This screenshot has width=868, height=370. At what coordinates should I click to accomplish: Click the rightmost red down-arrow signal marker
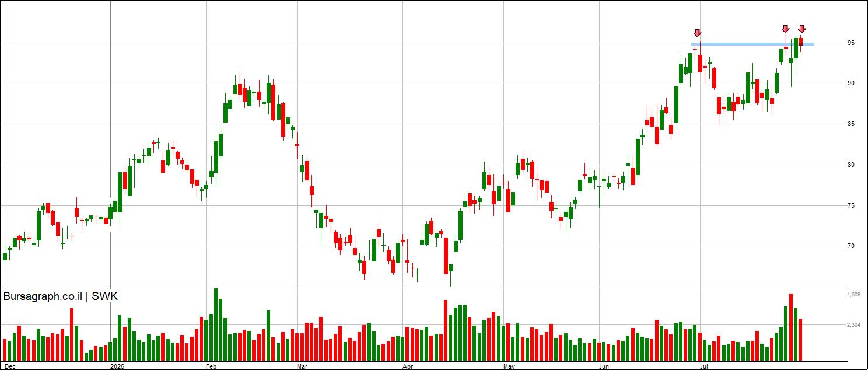pos(801,29)
